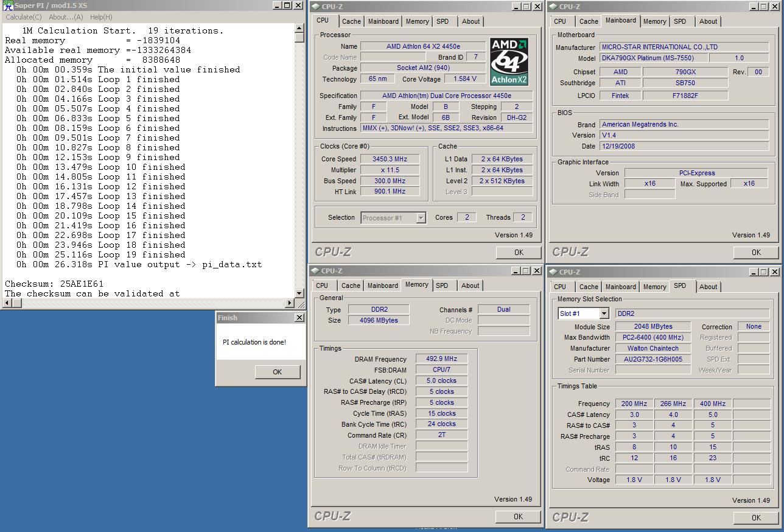Click OK in the Finish dialog

point(277,372)
